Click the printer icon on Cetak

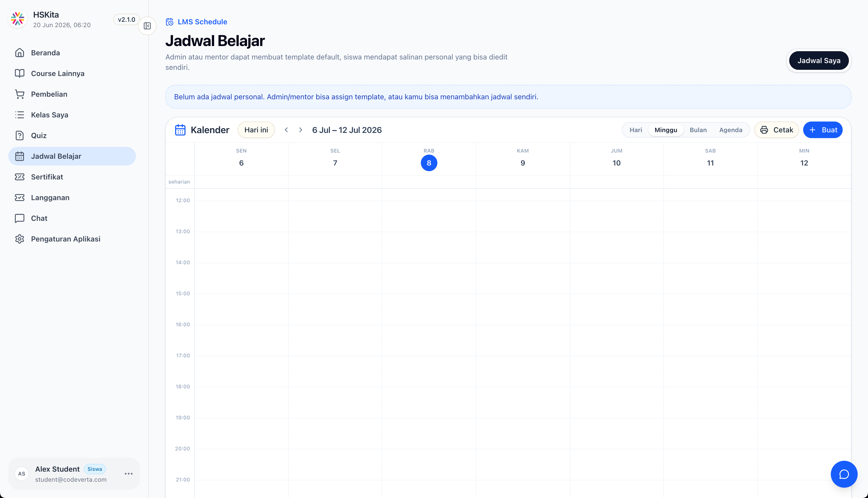coord(764,130)
